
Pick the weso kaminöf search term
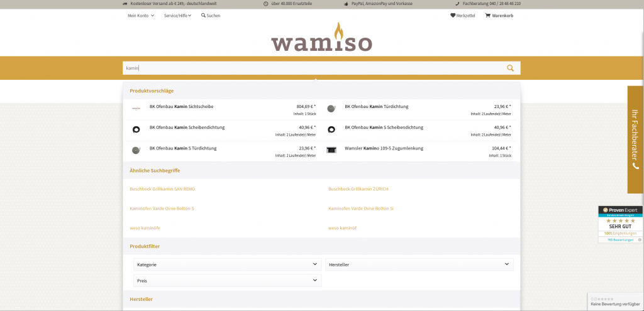[342, 227]
